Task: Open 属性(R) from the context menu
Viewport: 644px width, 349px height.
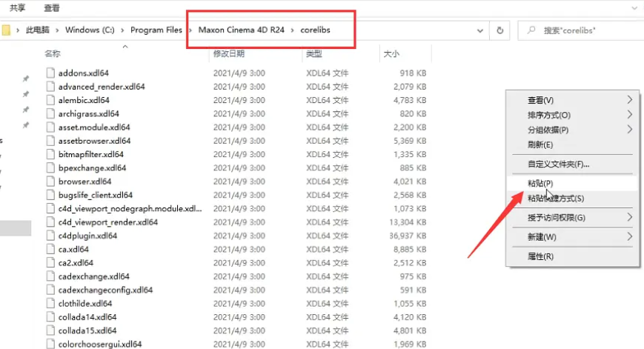Action: pyautogui.click(x=572, y=256)
